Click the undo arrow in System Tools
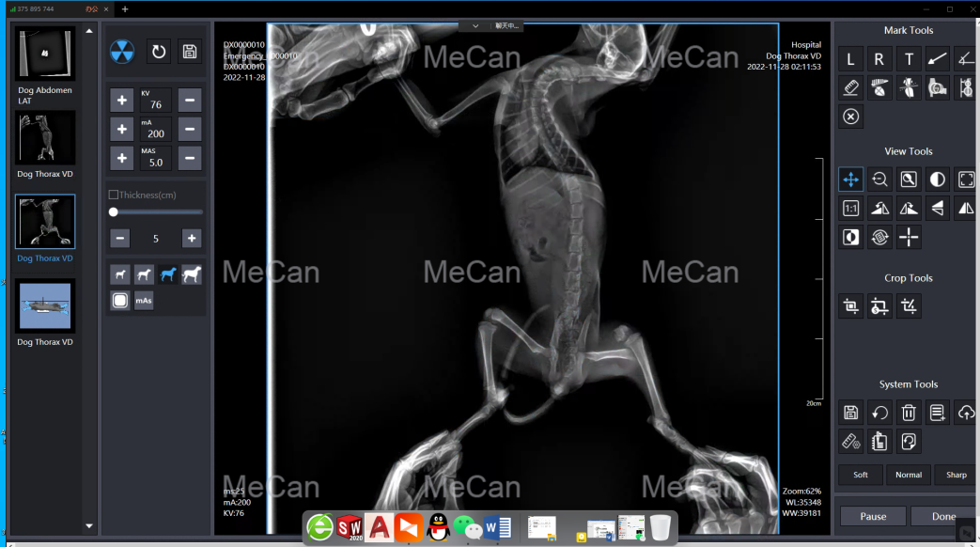 [x=879, y=413]
